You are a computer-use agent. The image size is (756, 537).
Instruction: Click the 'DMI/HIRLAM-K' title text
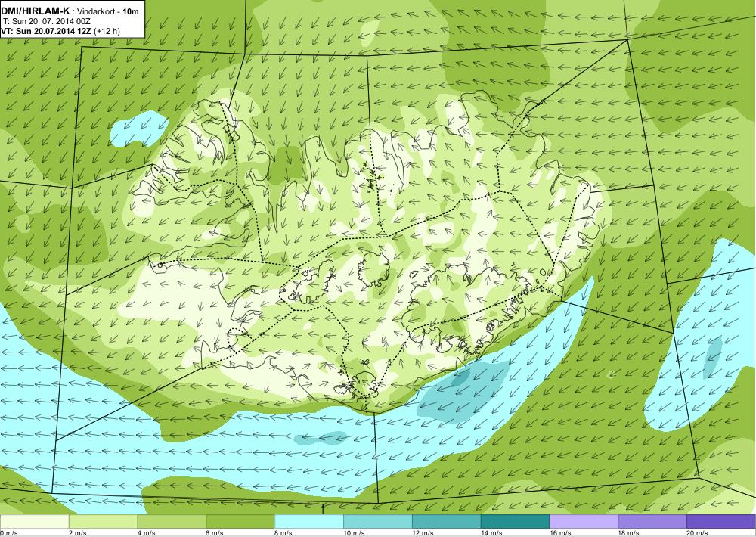pos(36,11)
